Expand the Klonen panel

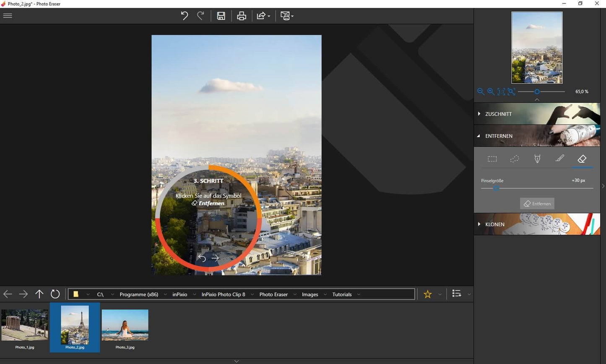click(x=494, y=224)
